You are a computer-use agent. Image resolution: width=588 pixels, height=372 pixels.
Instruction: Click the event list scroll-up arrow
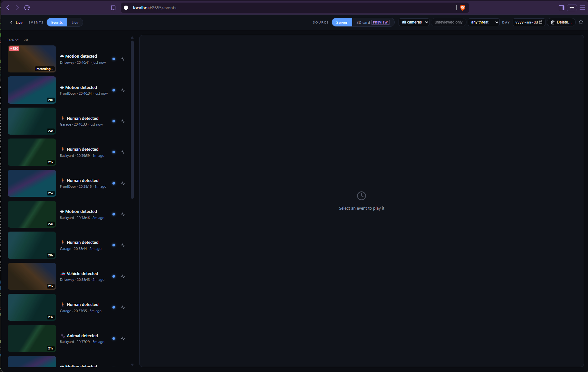tap(132, 38)
